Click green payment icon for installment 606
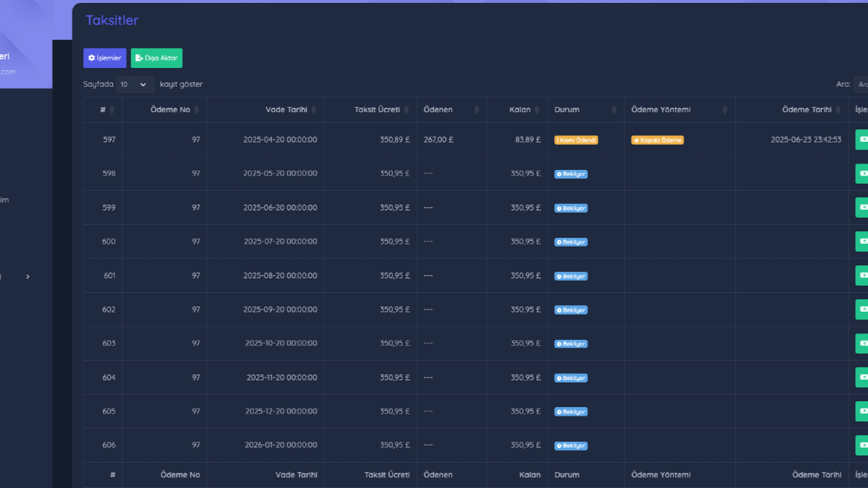Screen dimensions: 868x488 point(861,445)
